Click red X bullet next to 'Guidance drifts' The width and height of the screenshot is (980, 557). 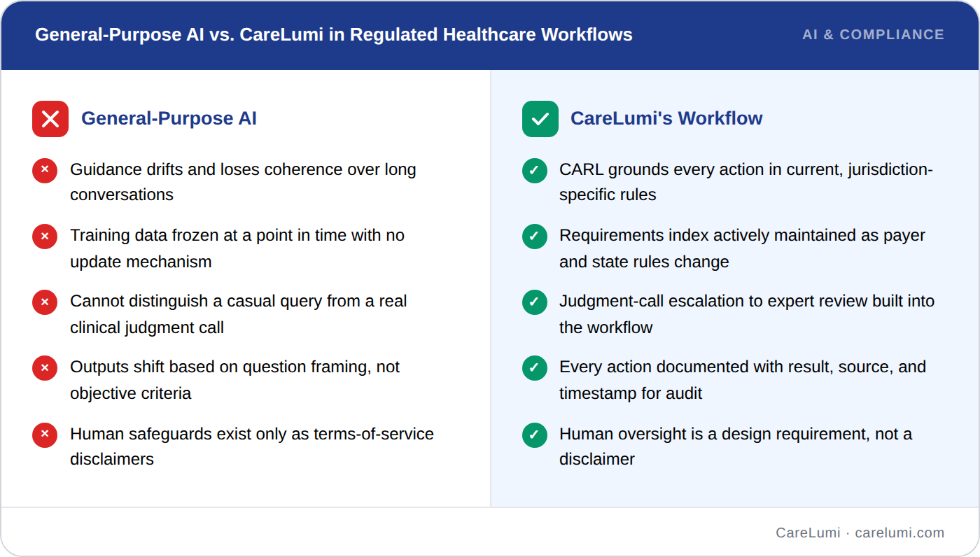tap(45, 170)
